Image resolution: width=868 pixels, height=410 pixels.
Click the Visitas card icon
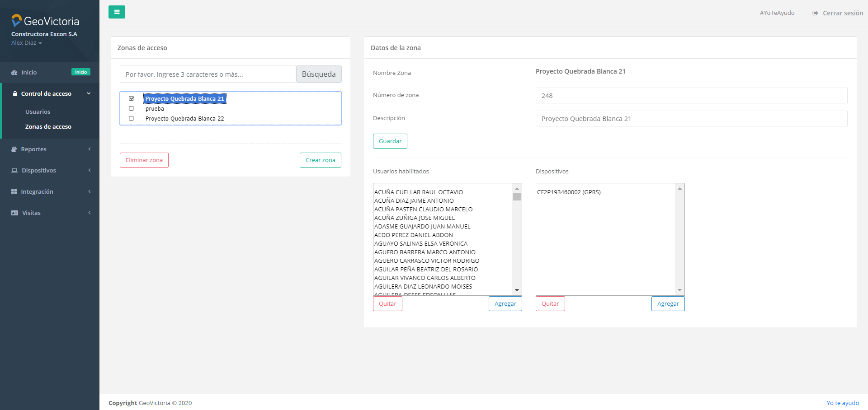15,213
